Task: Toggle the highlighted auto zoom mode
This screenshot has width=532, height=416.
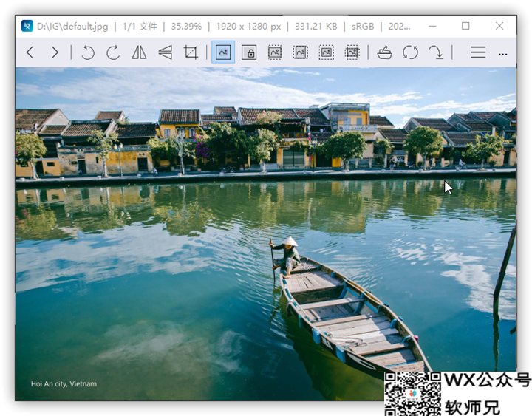Action: tap(223, 52)
